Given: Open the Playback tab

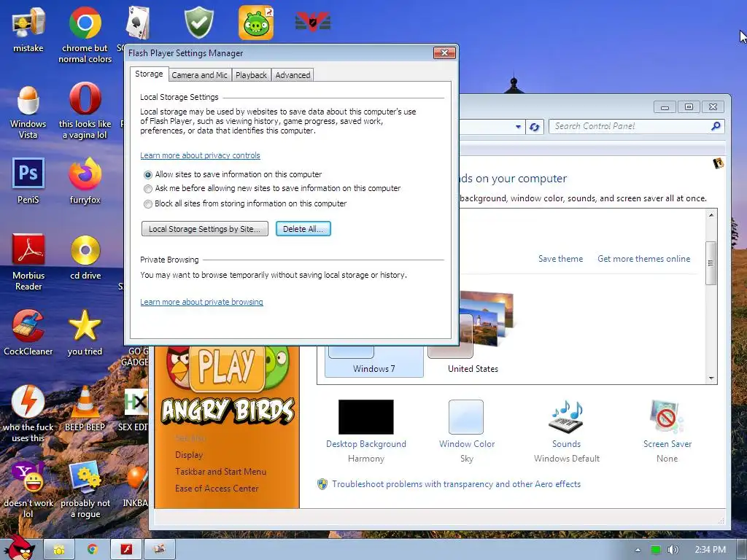Looking at the screenshot, I should click(251, 75).
